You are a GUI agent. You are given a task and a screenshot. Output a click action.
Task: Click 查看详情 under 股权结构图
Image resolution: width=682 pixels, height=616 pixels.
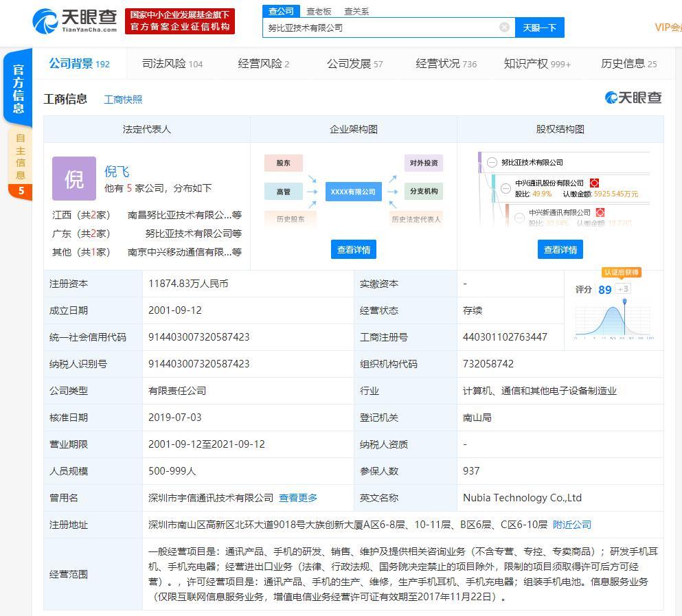pyautogui.click(x=560, y=249)
